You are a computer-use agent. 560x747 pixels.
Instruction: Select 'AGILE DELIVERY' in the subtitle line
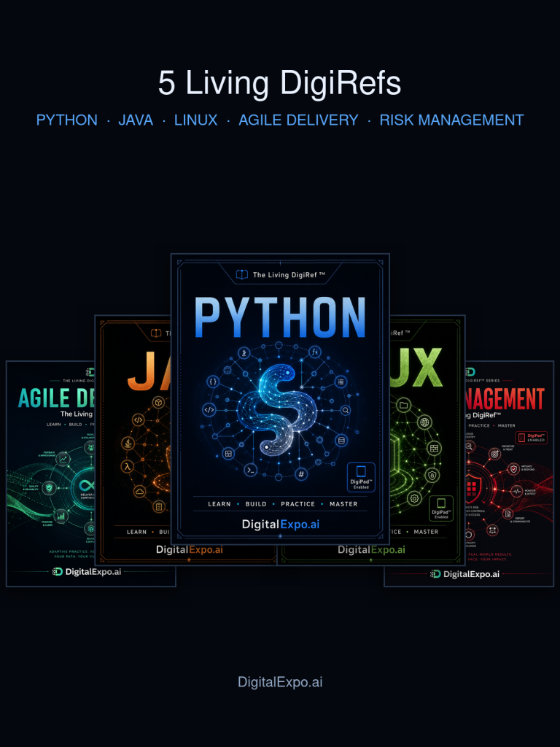pos(298,120)
